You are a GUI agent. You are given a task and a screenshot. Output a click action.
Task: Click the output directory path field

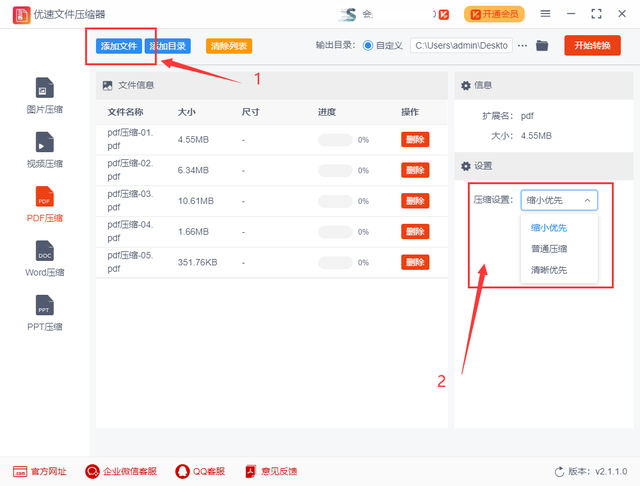[x=461, y=45]
